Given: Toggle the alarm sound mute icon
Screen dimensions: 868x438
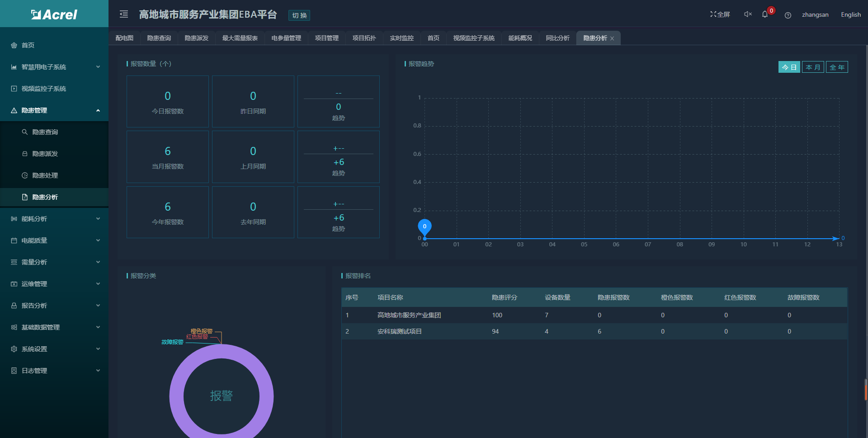Looking at the screenshot, I should (748, 14).
